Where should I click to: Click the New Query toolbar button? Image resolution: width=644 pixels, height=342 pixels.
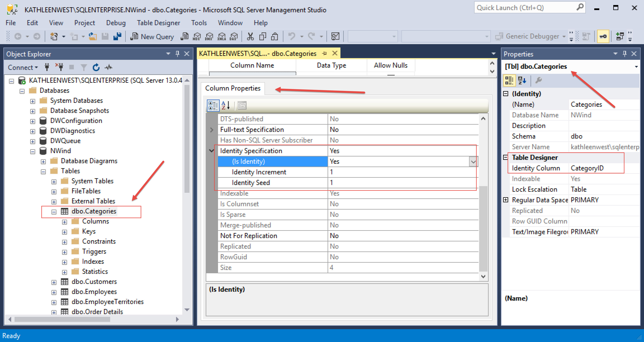[x=152, y=37]
